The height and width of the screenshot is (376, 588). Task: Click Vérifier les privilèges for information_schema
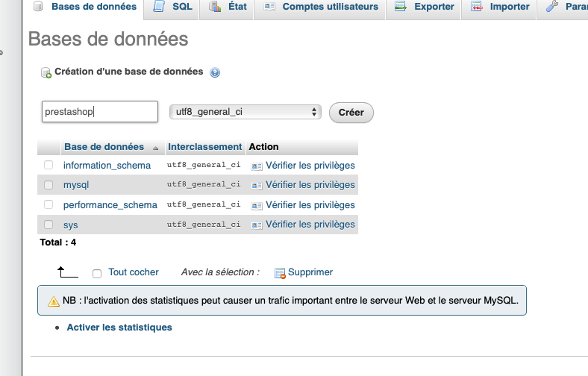click(x=310, y=166)
